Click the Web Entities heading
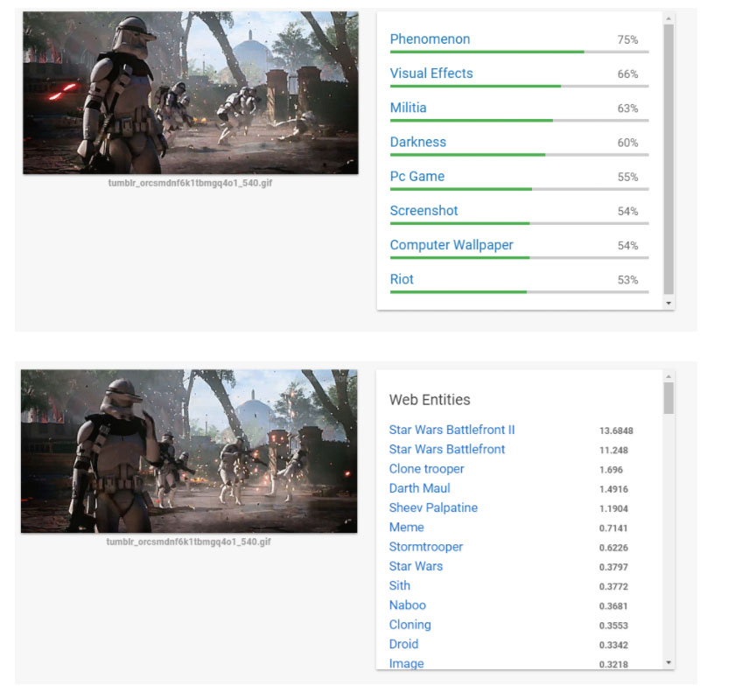 (x=429, y=400)
